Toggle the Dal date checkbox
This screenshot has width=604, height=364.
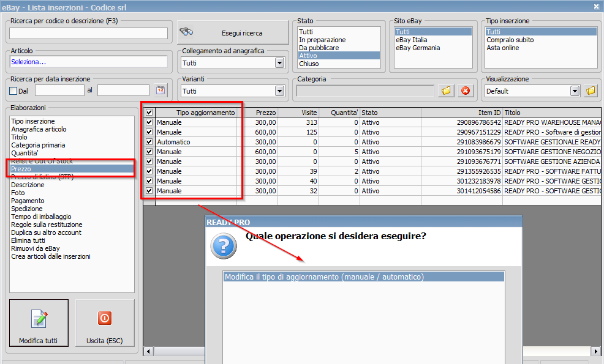click(x=13, y=91)
